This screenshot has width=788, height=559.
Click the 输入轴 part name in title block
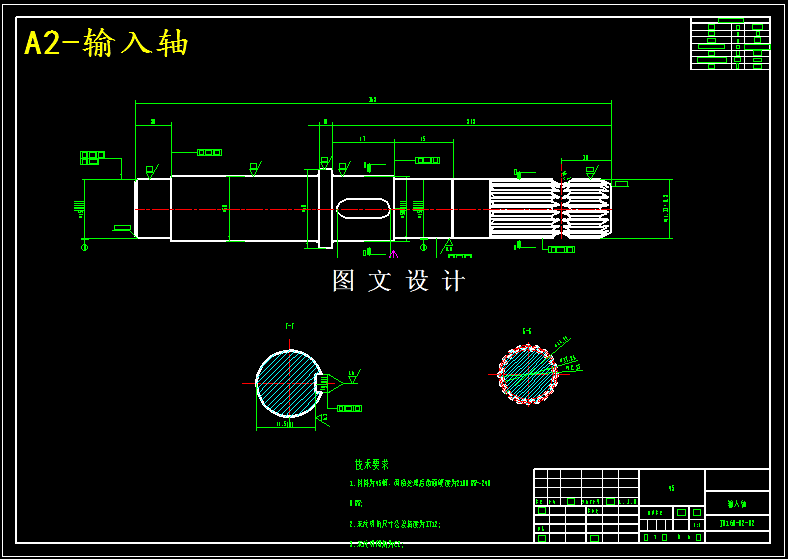pos(737,504)
